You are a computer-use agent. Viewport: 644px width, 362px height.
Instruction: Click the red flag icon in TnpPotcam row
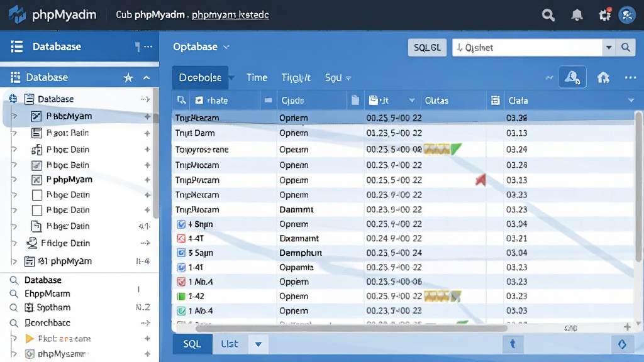(x=480, y=180)
